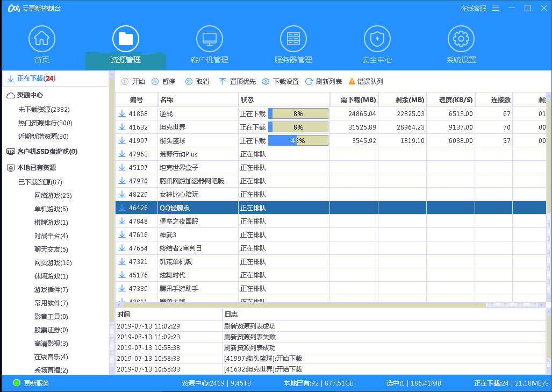This screenshot has width=552, height=392.
Task: Select 高清影视(3) category
Action: click(x=51, y=344)
